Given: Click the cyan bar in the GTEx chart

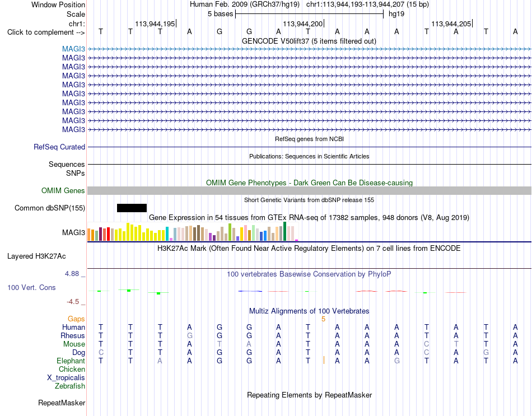Looking at the screenshot, I should [167, 234].
